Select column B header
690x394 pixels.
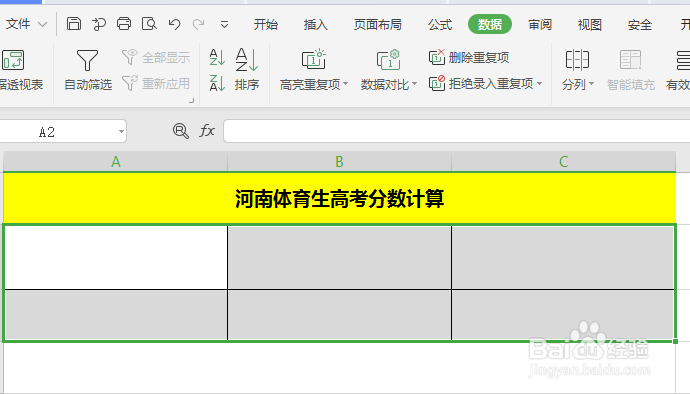[339, 162]
